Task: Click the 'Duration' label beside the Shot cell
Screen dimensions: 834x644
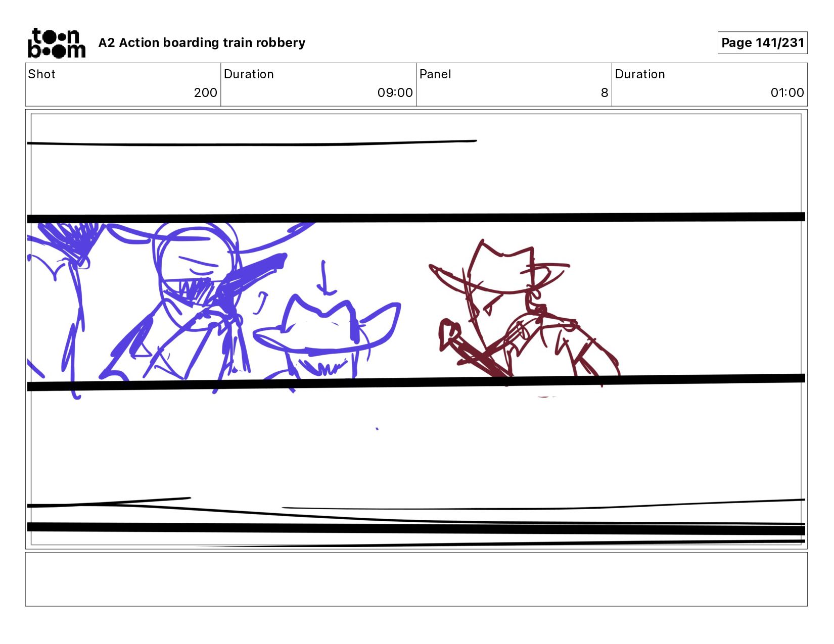Action: 249,74
